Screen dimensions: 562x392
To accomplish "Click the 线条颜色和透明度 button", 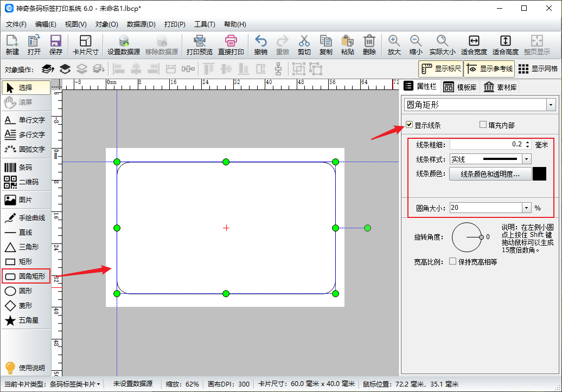I will (490, 174).
